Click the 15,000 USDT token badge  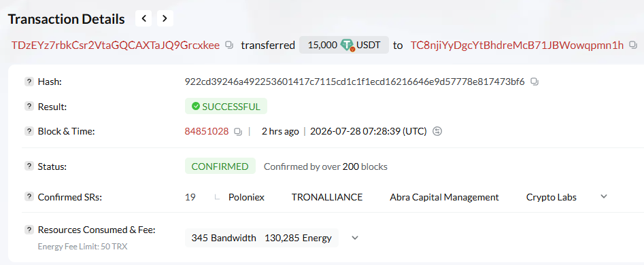[344, 45]
